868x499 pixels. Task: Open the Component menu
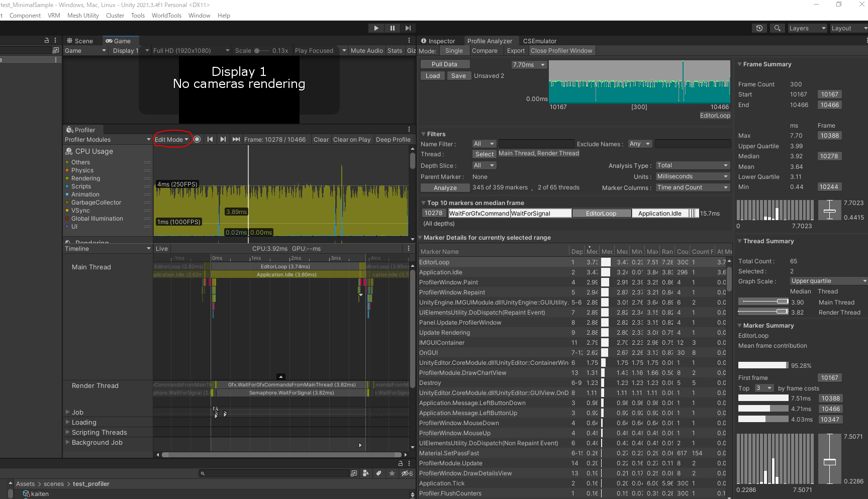click(x=25, y=15)
